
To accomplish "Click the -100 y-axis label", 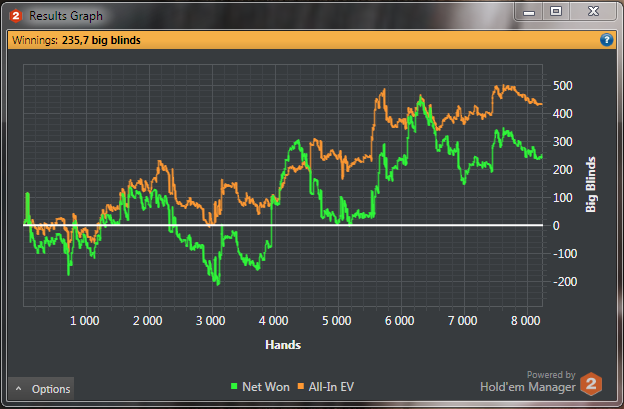I will tap(565, 253).
